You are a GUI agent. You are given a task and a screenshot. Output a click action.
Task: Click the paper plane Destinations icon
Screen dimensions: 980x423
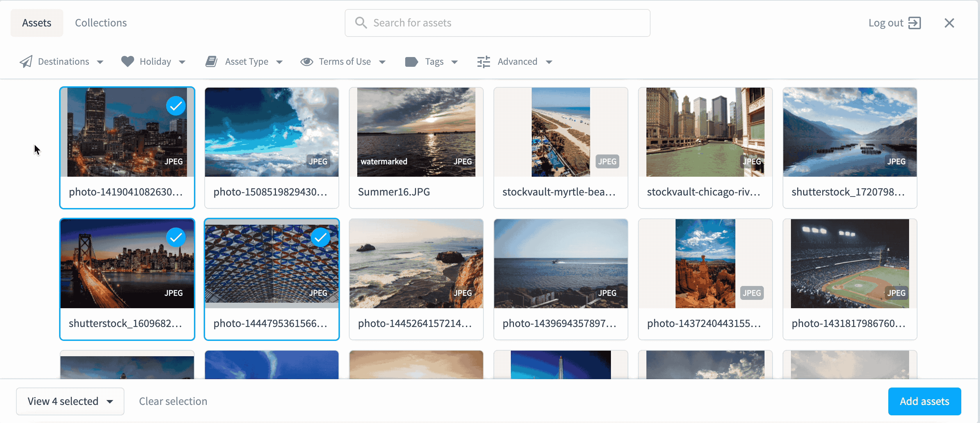point(26,62)
